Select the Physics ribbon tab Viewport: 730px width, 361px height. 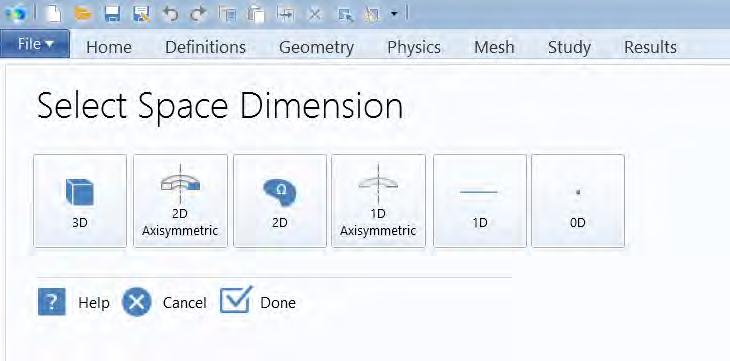(414, 47)
